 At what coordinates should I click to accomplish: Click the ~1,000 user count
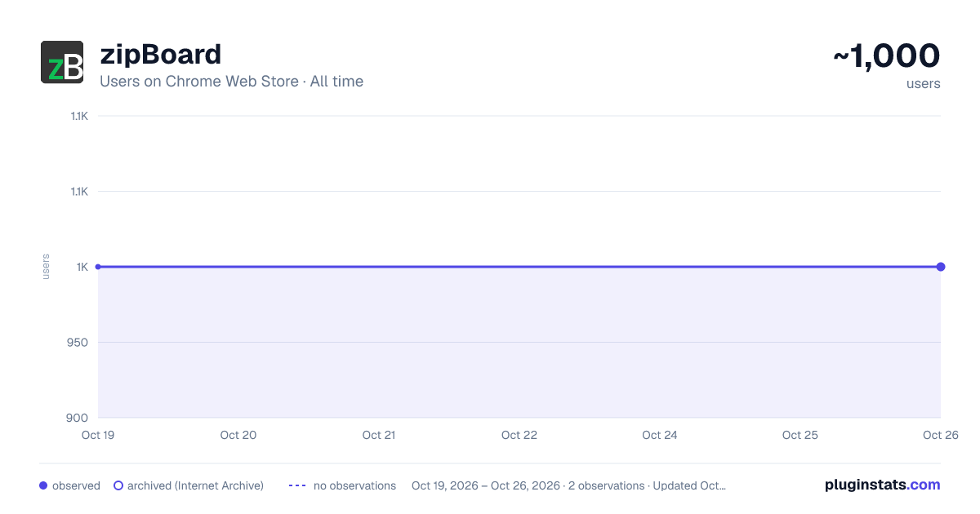click(886, 55)
